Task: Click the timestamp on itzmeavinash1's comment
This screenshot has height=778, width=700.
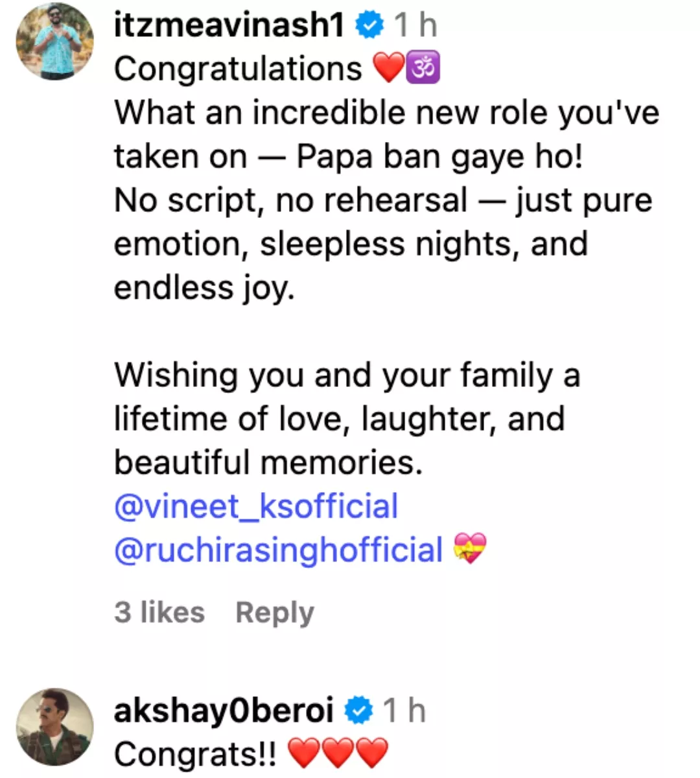Action: pos(415,25)
